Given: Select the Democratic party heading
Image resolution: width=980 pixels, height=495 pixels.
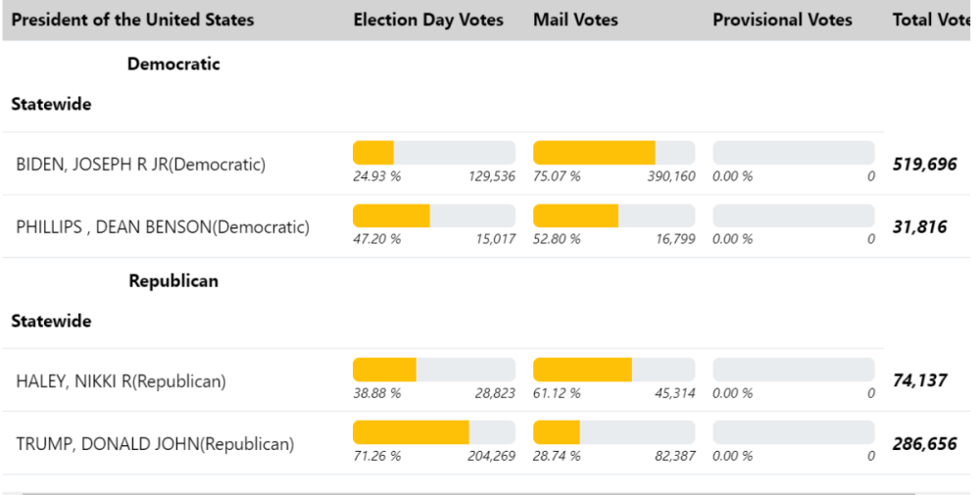Looking at the screenshot, I should 173,65.
